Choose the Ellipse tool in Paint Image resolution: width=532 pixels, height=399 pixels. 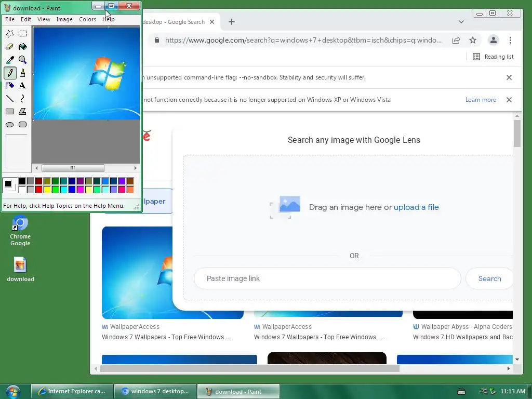tap(10, 125)
